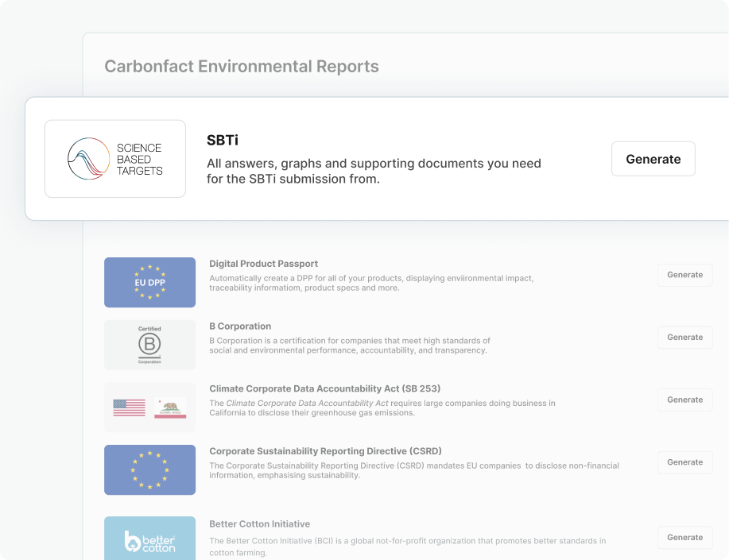The width and height of the screenshot is (729, 560).
Task: Hit Generate for Better Cotton Initiative
Action: tap(684, 538)
